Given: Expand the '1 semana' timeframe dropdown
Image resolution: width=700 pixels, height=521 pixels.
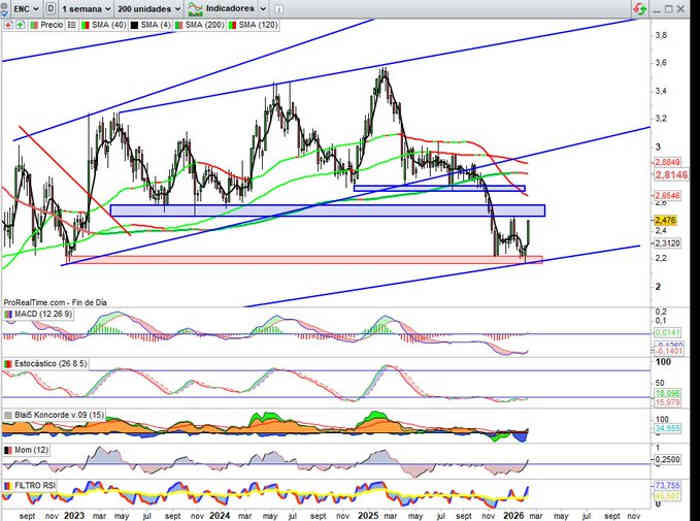Looking at the screenshot, I should click(84, 7).
